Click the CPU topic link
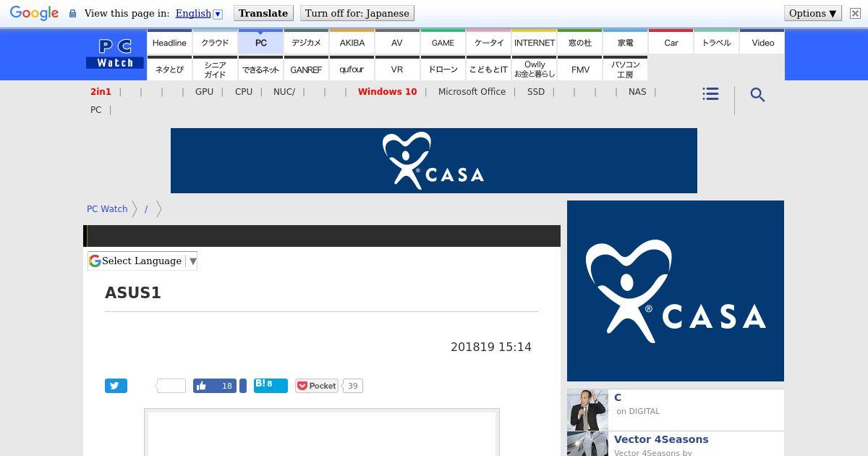This screenshot has height=456, width=868. tap(244, 92)
